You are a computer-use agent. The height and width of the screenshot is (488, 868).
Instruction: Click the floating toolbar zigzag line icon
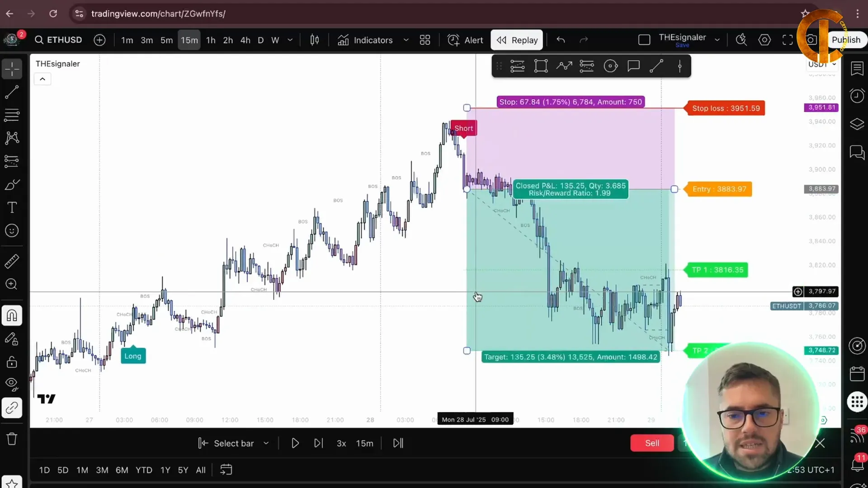[x=564, y=66]
